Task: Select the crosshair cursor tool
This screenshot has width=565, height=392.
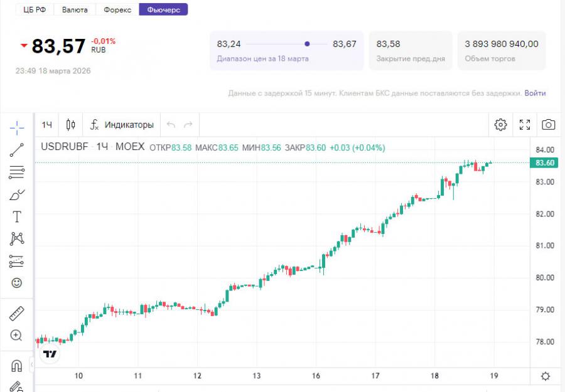Action: pos(17,128)
